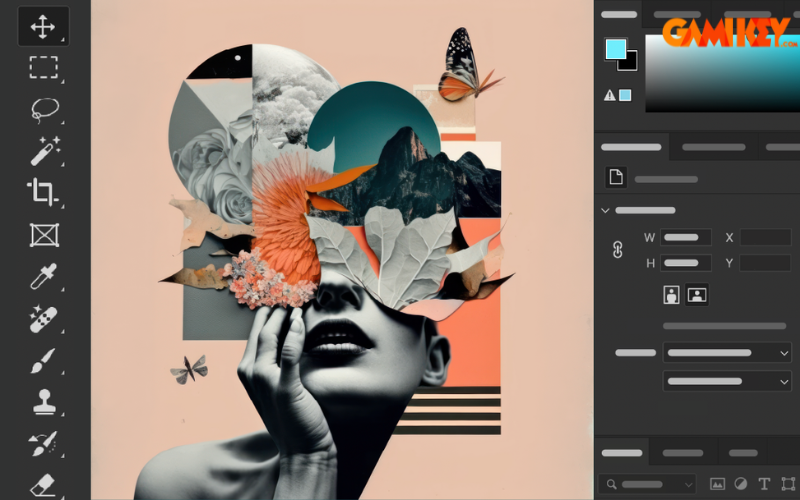This screenshot has height=500, width=800.
Task: Select the second tab in the Layers panel group
Action: pos(683,453)
